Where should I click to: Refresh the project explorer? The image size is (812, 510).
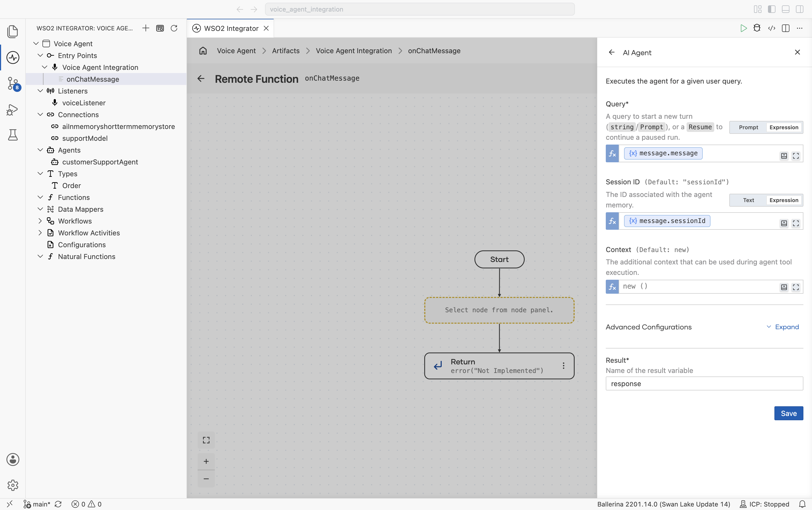coord(174,28)
